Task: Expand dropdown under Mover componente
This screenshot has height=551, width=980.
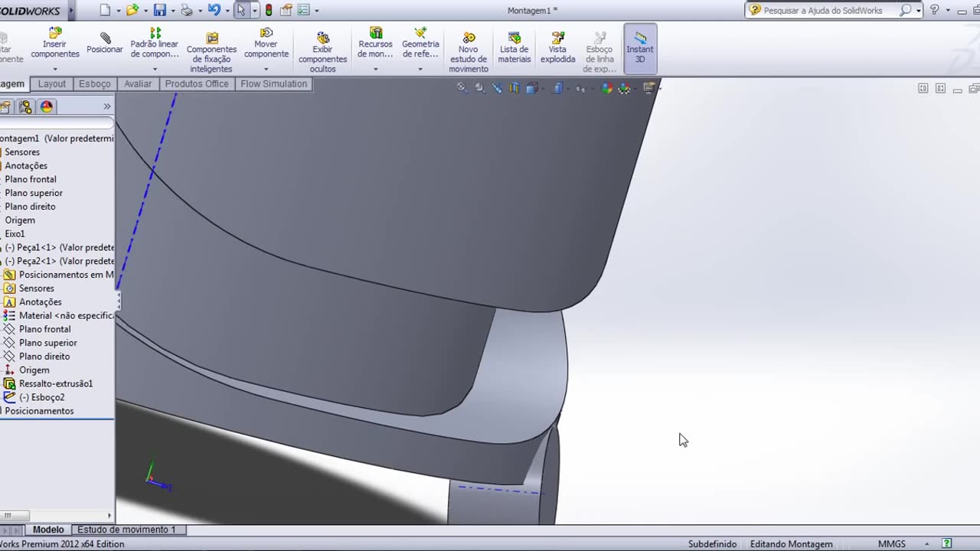Action: 266,69
